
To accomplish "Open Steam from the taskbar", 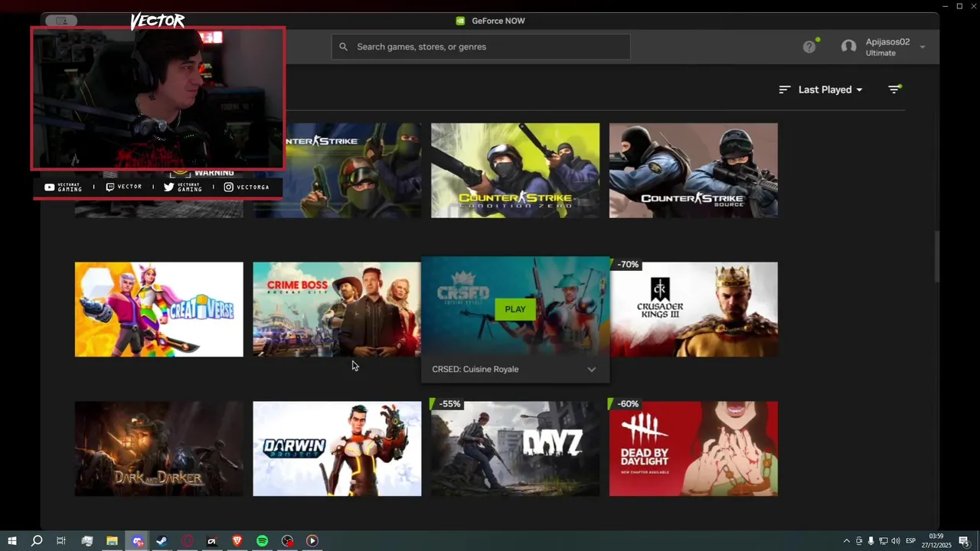I will point(162,541).
